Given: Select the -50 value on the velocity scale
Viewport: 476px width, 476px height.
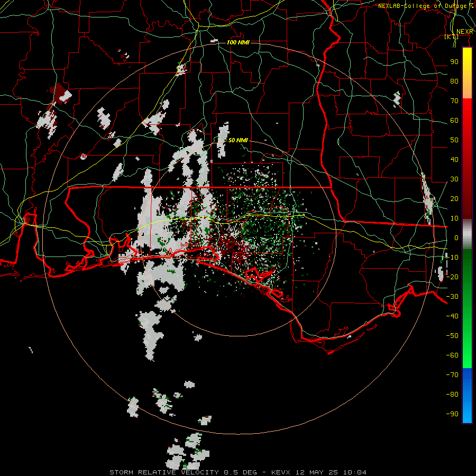Looking at the screenshot, I should [452, 335].
